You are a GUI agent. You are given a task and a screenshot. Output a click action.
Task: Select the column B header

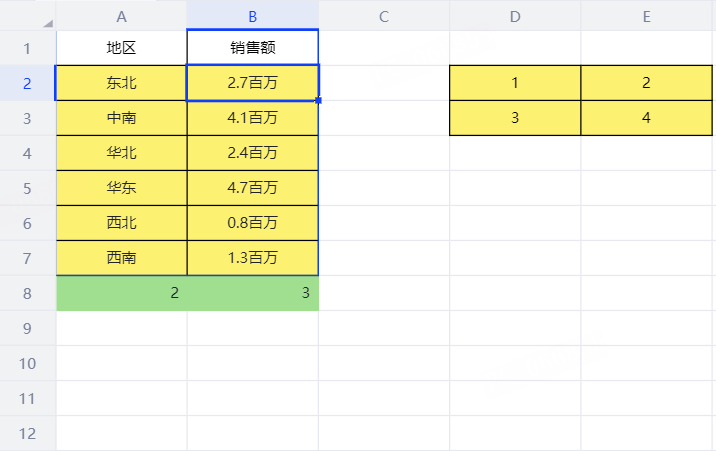point(252,16)
